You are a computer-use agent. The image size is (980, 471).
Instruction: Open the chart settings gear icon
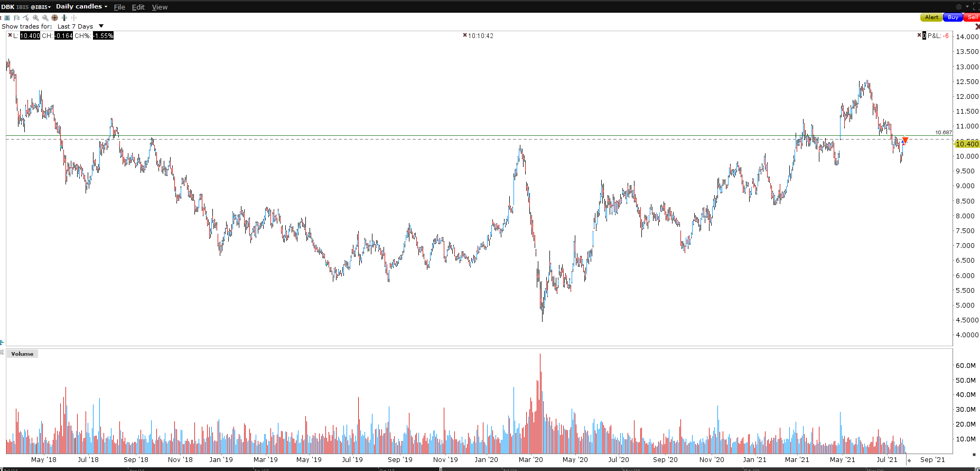point(959,7)
